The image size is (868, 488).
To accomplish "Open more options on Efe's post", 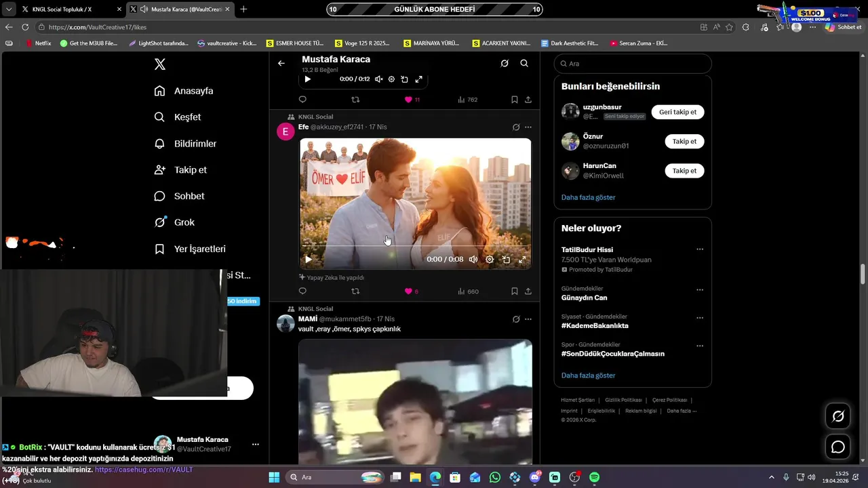I will 528,127.
